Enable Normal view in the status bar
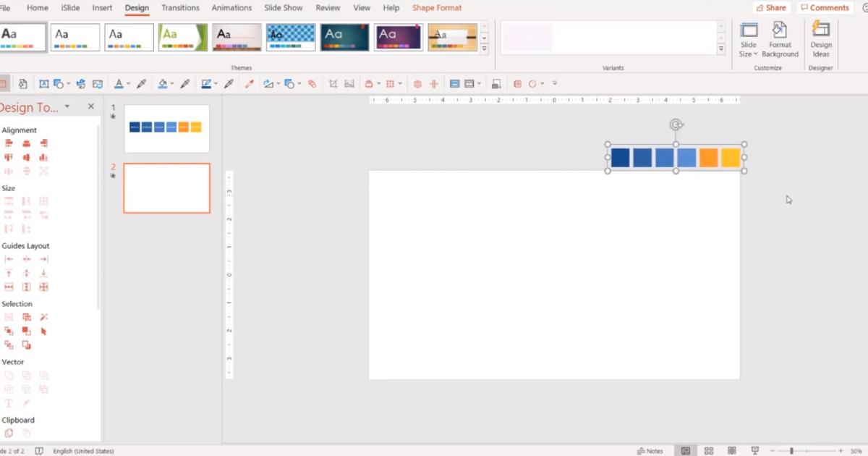Viewport: 868px width, 456px height. click(x=686, y=449)
